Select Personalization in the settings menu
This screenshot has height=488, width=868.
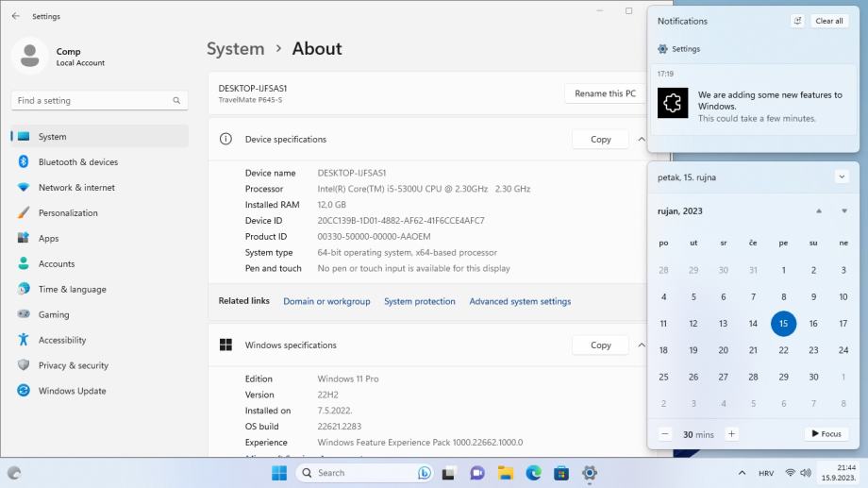68,213
